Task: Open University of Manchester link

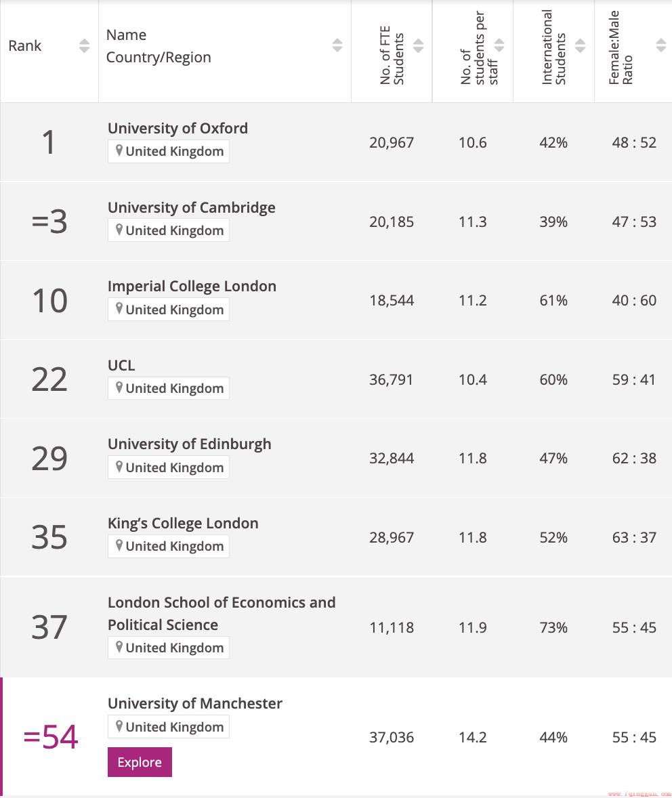Action: [x=195, y=703]
